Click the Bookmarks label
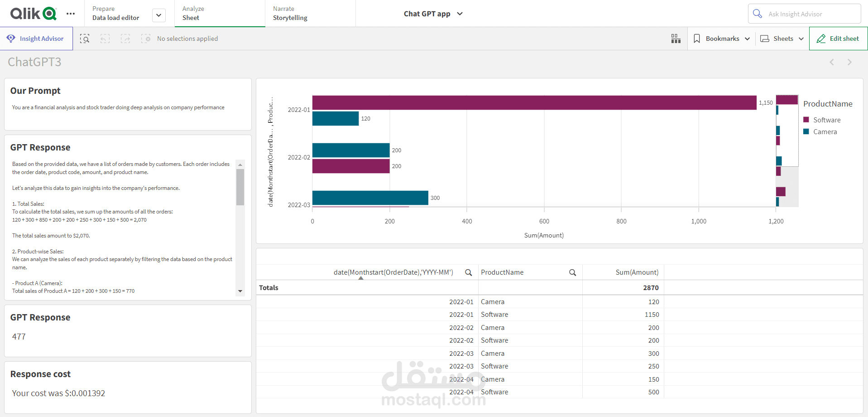The width and height of the screenshot is (868, 417). coord(722,39)
